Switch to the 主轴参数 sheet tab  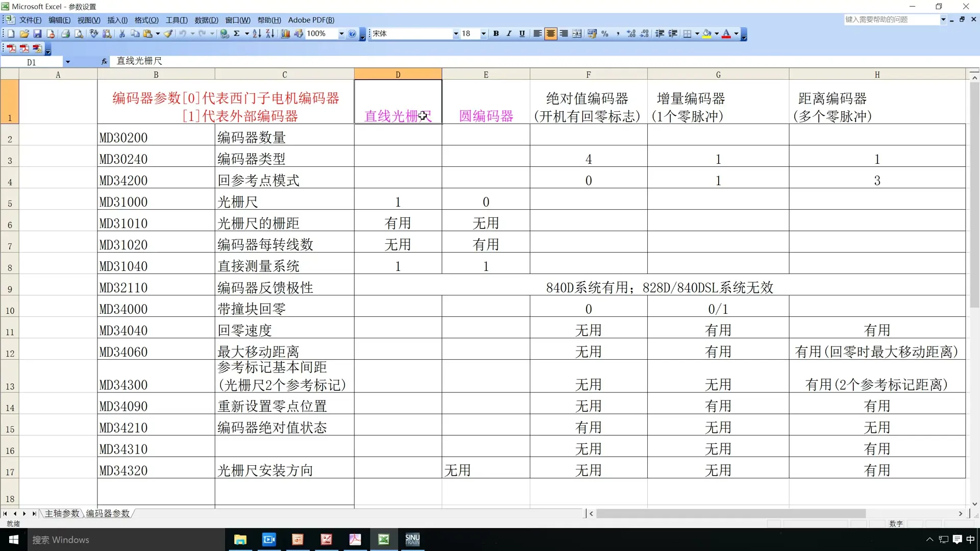pos(61,514)
